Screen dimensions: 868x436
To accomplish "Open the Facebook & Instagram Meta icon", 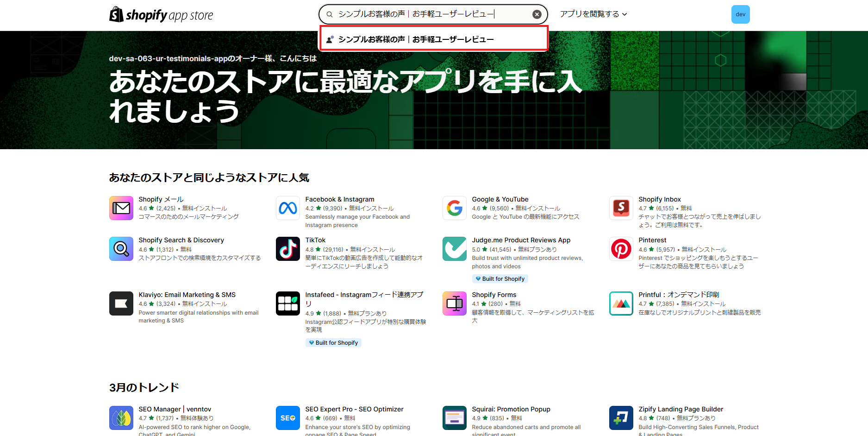I will point(288,208).
